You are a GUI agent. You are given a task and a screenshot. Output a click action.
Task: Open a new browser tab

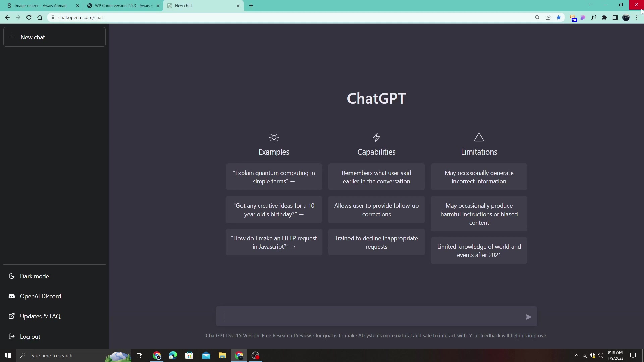point(251,6)
